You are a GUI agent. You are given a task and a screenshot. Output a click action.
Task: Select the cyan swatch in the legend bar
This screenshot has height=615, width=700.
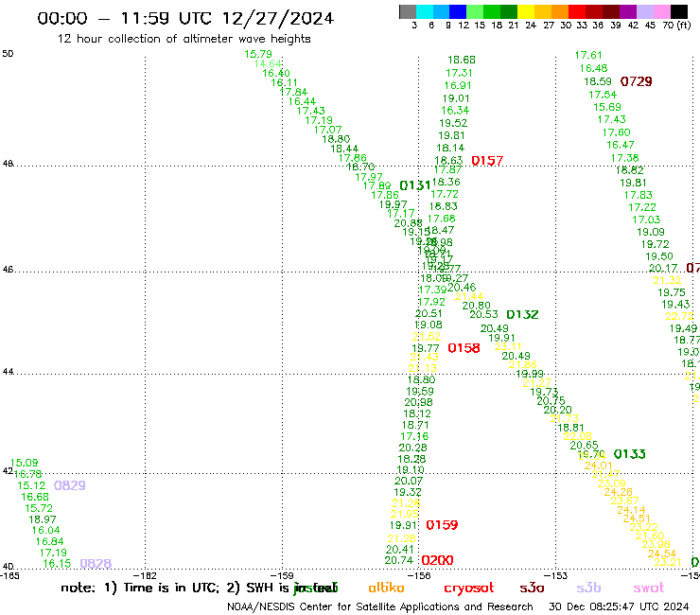point(425,11)
